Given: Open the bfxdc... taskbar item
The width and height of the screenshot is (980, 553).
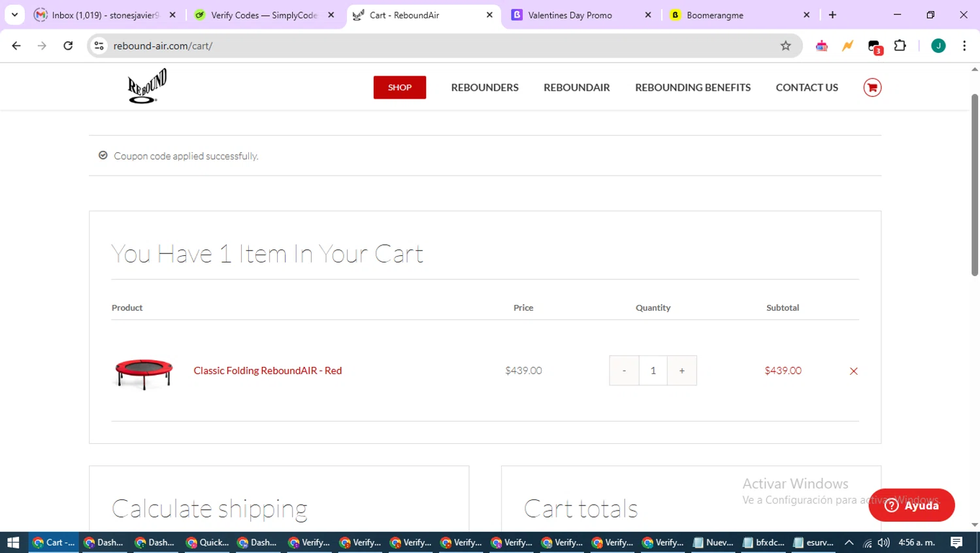Looking at the screenshot, I should tap(764, 543).
